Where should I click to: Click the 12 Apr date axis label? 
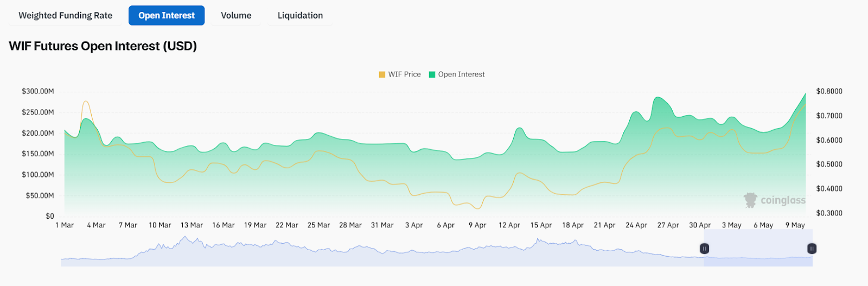point(509,225)
